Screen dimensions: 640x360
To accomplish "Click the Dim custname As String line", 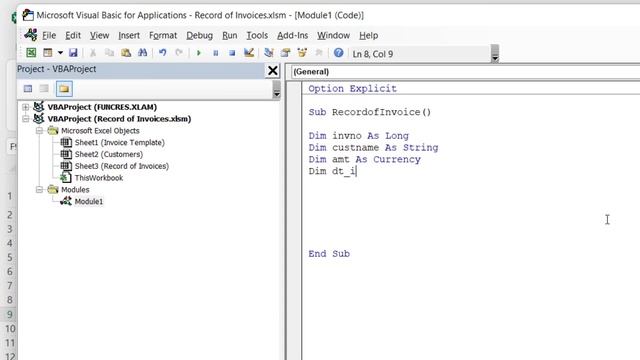I will pos(373,147).
